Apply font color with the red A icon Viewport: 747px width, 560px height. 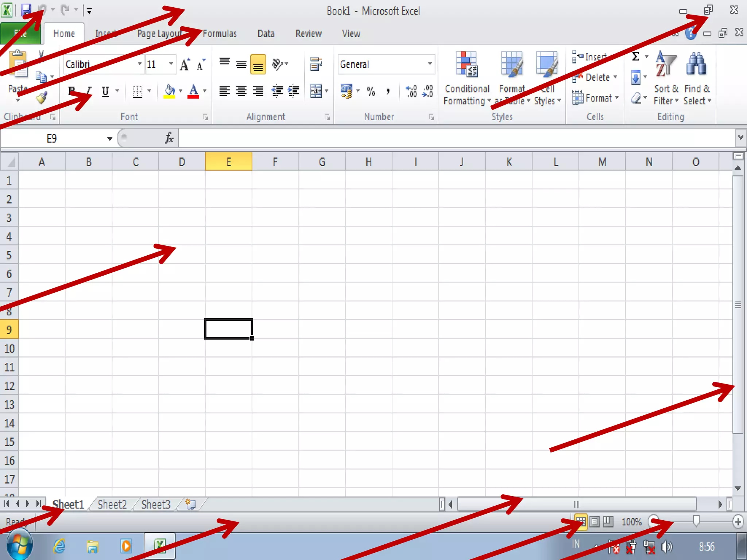(193, 91)
